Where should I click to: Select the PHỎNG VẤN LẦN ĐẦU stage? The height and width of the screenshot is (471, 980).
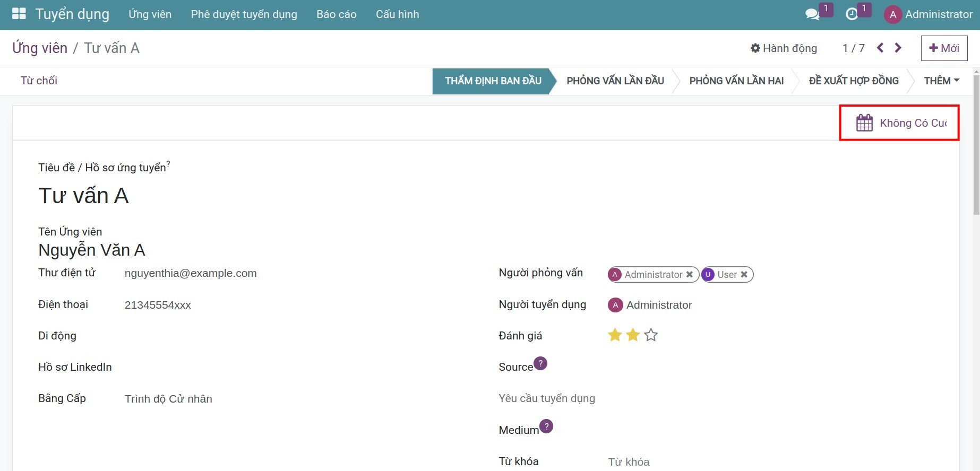coord(615,81)
